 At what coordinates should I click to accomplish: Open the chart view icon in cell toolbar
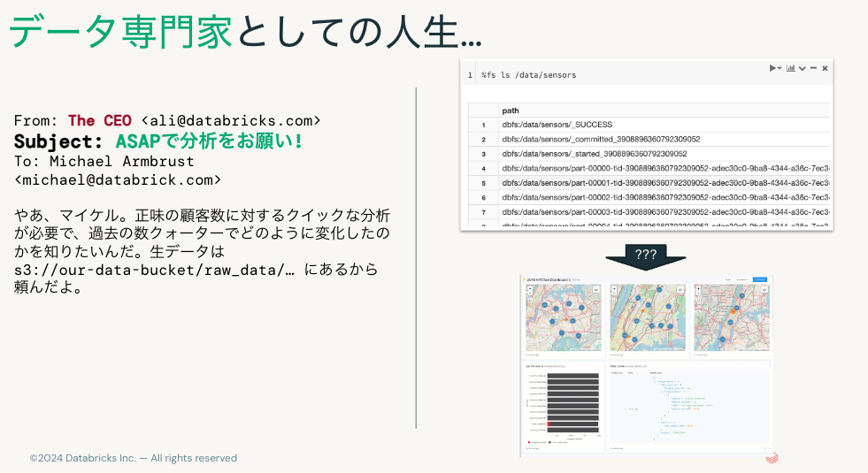[x=790, y=68]
